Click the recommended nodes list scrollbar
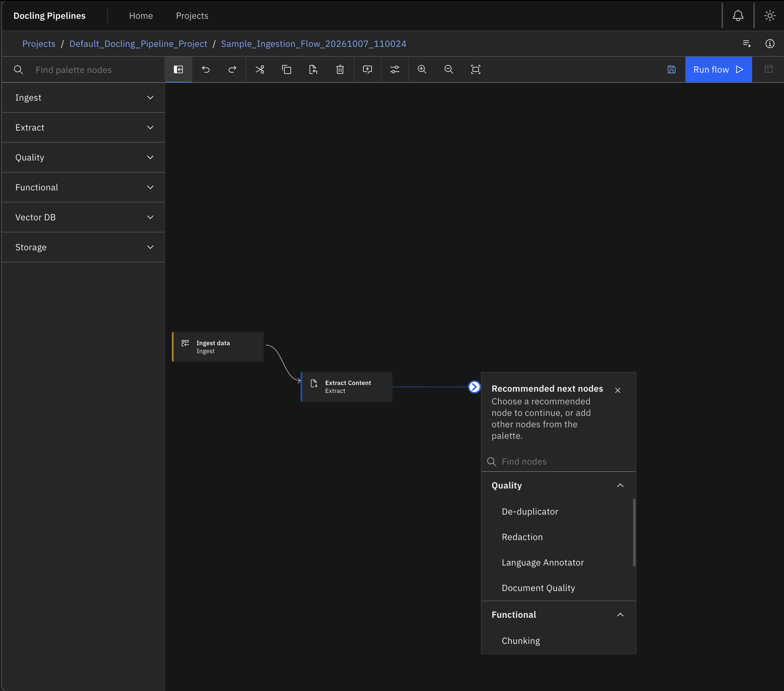 634,532
